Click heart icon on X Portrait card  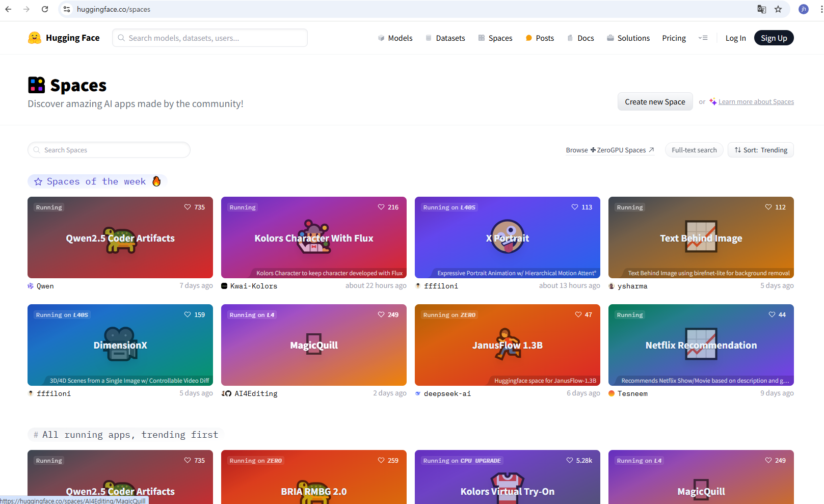[x=575, y=207]
